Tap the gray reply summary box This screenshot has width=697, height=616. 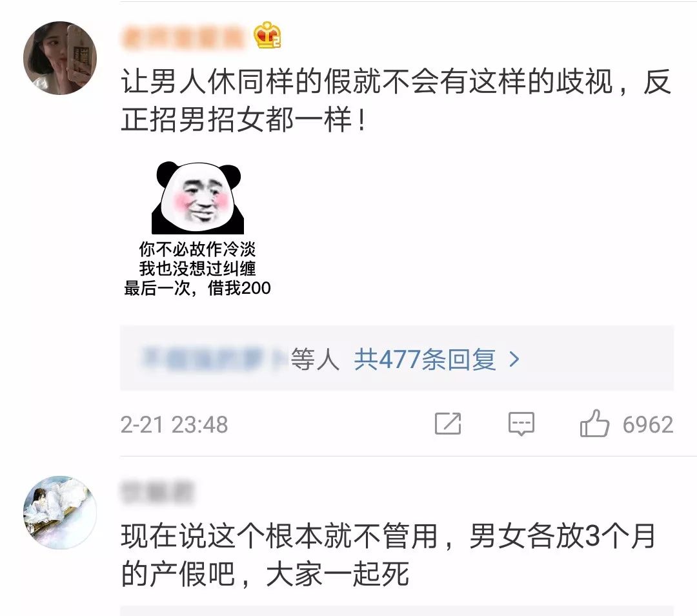coord(397,358)
